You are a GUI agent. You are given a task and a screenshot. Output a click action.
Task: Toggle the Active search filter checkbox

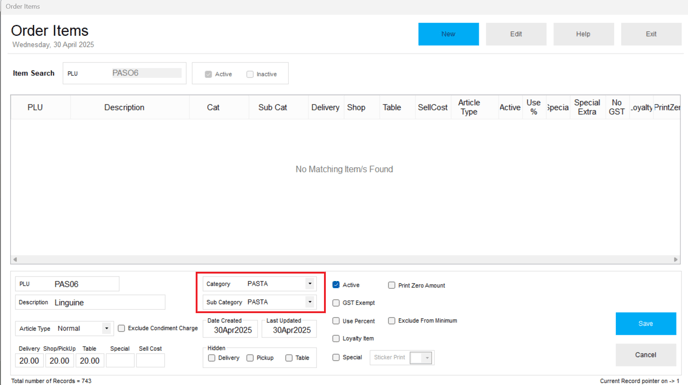click(x=208, y=74)
